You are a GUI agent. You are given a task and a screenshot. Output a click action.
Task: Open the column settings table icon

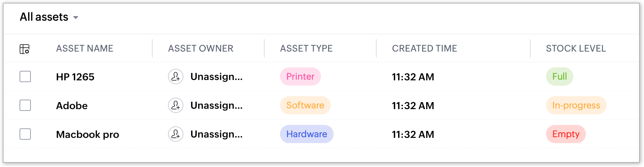coord(24,49)
